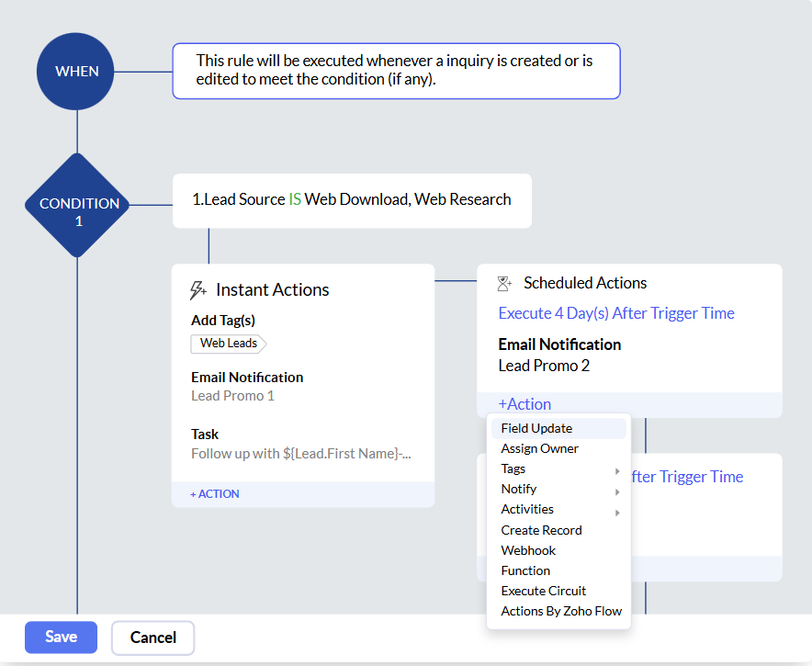Click the Instant Actions title
812x666 pixels.
[x=273, y=289]
